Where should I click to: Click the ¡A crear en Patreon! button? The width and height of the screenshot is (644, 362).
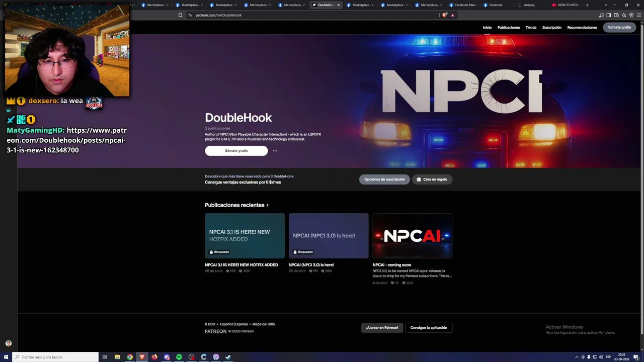point(382,328)
